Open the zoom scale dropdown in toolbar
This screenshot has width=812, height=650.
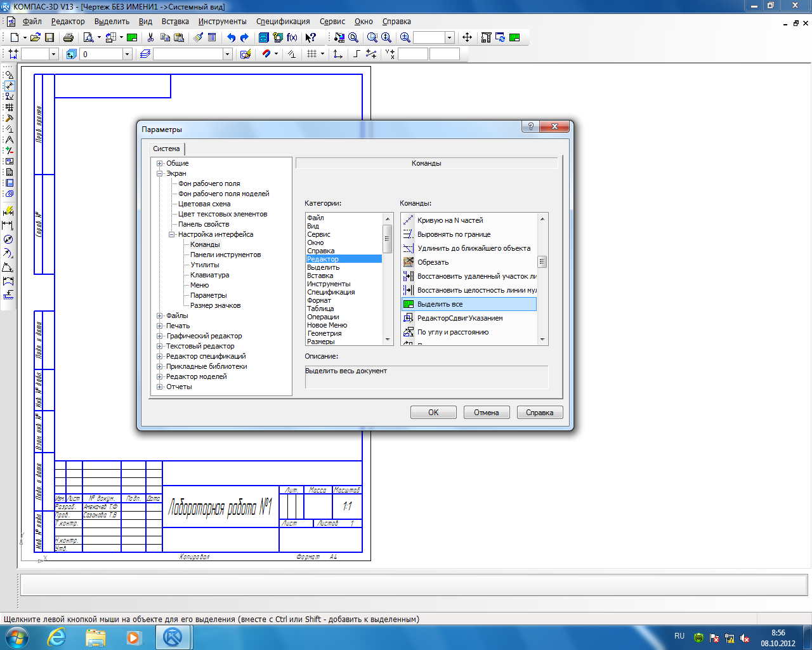449,37
